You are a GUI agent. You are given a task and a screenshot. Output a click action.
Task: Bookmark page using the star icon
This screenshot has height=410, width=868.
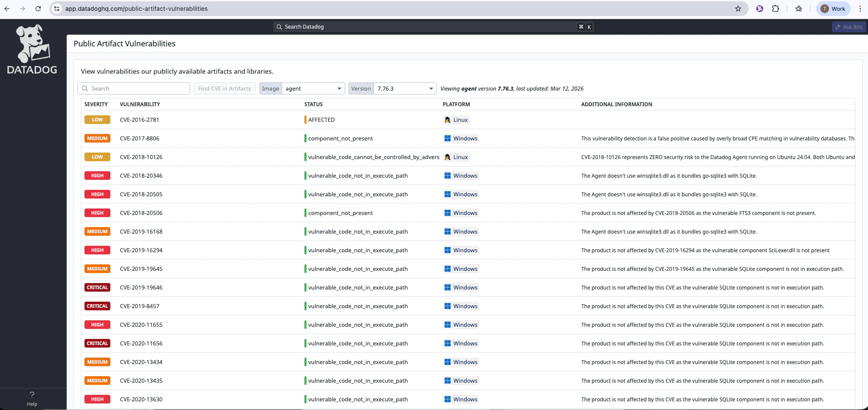[x=738, y=9]
